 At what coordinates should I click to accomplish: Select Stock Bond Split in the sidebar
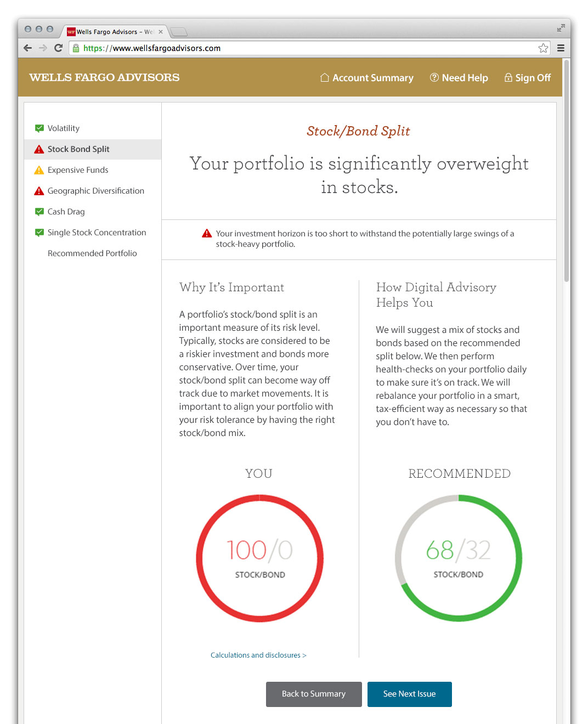(92, 149)
